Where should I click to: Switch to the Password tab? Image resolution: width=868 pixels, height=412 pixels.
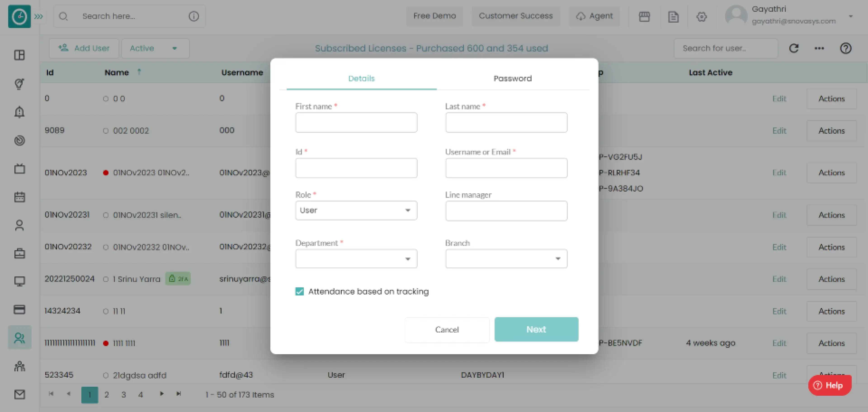(x=512, y=78)
